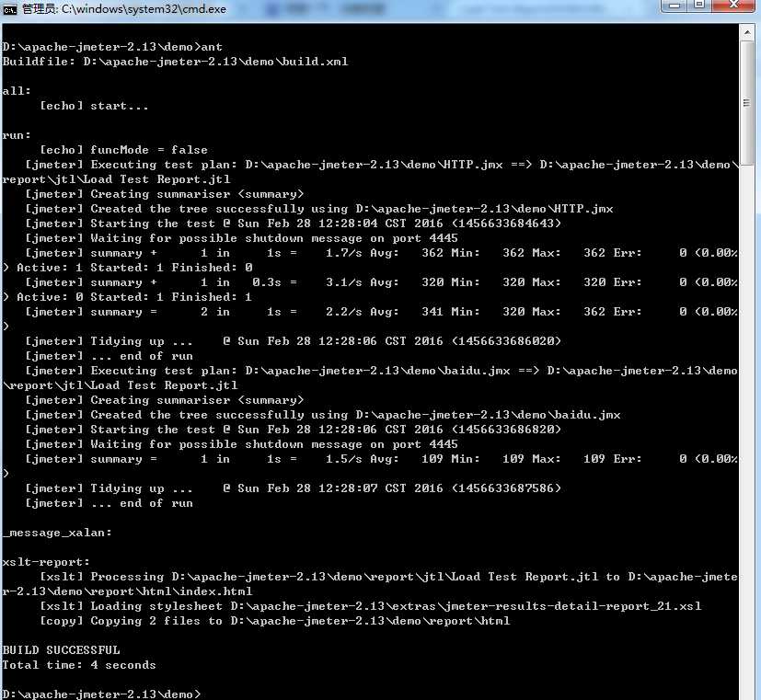Click the summary line with 3.1/s
This screenshot has height=700, width=761.
tap(382, 282)
